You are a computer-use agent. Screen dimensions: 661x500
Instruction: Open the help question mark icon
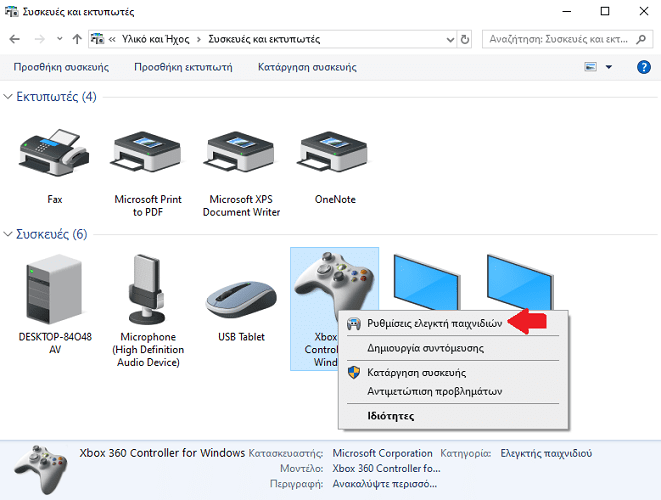644,67
